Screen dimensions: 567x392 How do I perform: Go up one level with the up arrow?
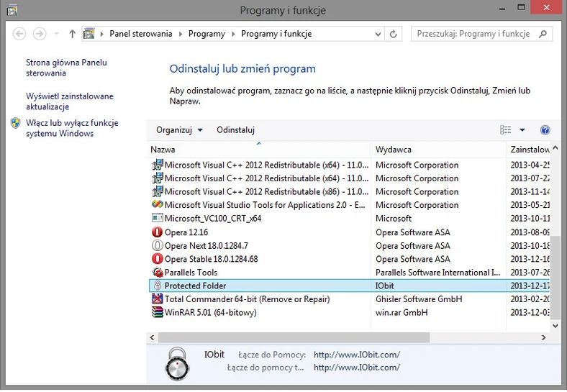click(x=72, y=34)
